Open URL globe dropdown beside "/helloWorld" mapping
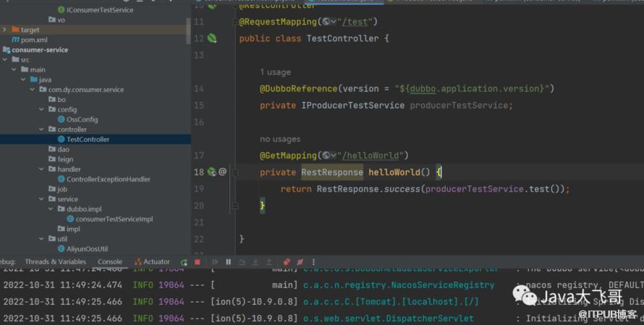This screenshot has width=644, height=325. tap(329, 156)
